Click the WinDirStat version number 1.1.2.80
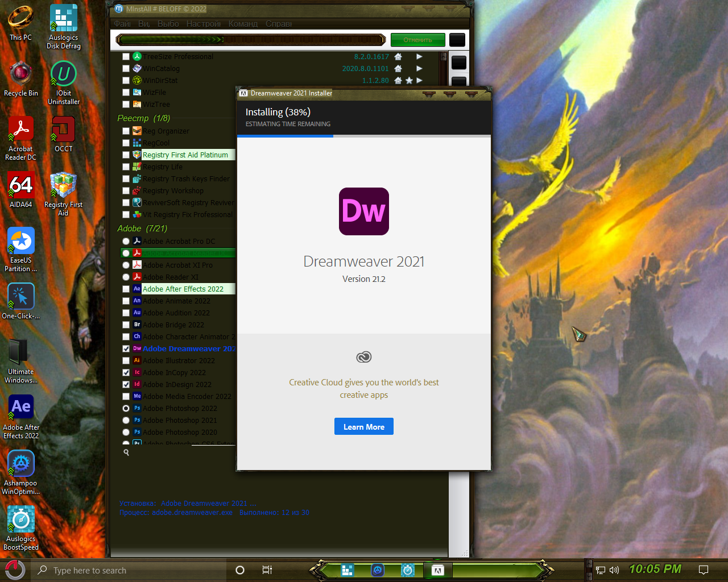 (375, 81)
